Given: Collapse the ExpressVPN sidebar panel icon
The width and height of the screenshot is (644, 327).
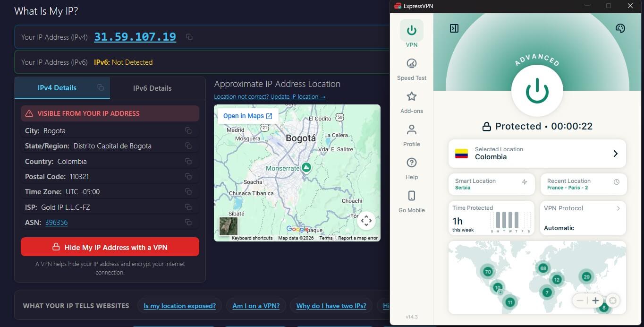Looking at the screenshot, I should point(454,28).
